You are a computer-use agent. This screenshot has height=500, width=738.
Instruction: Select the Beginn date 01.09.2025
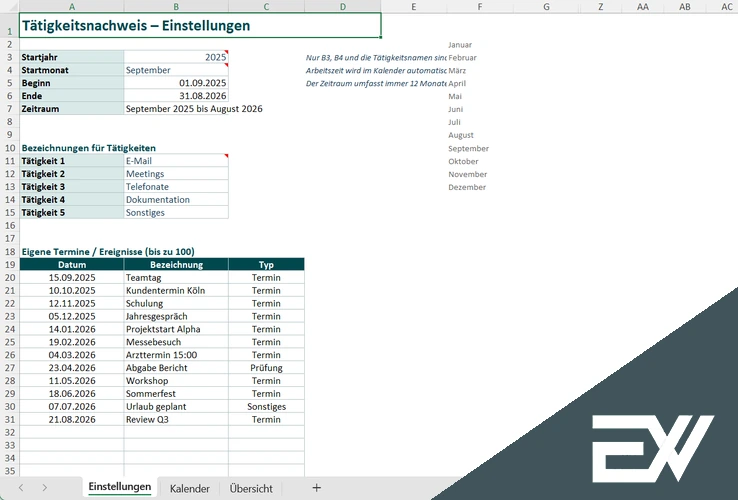coord(176,83)
